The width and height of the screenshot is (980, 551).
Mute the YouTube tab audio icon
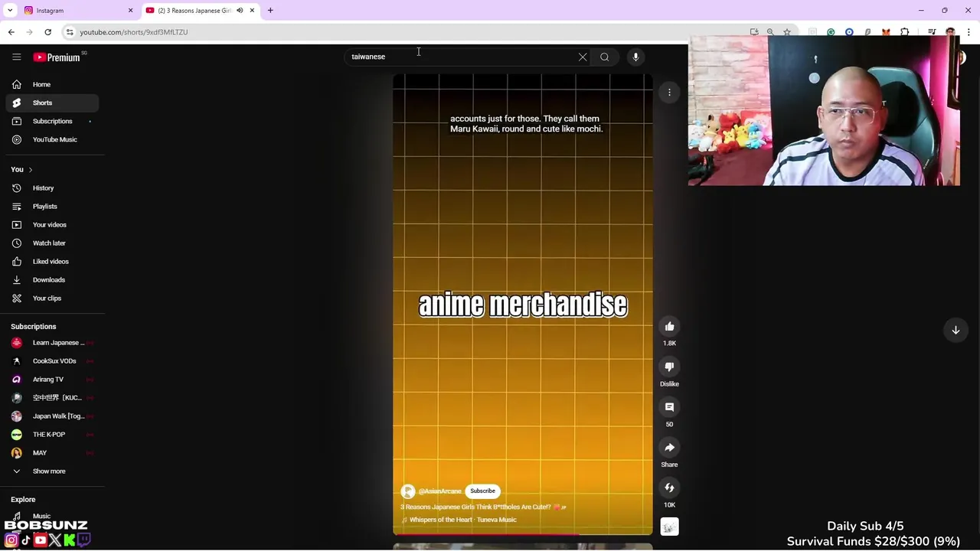240,11
